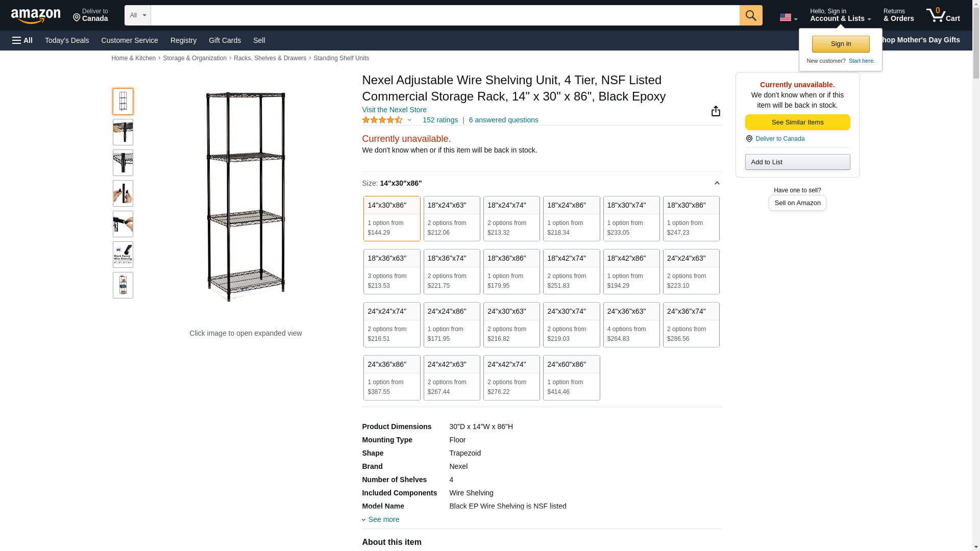Collapse the Size options section

(x=717, y=183)
